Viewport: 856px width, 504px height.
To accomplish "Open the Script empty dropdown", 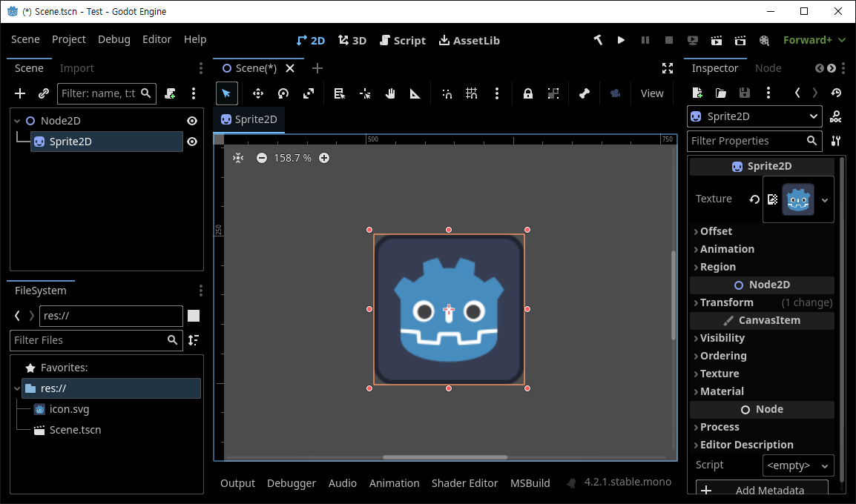I will 798,465.
